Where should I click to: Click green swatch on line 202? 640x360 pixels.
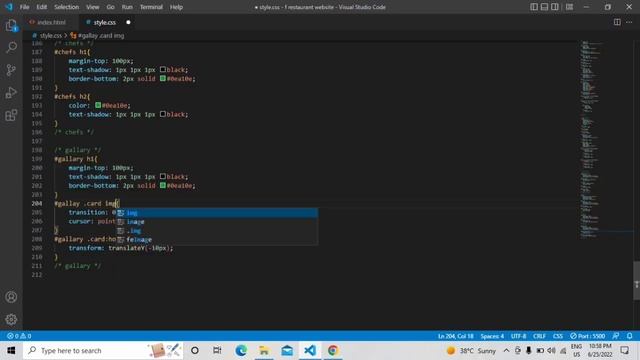[162, 185]
